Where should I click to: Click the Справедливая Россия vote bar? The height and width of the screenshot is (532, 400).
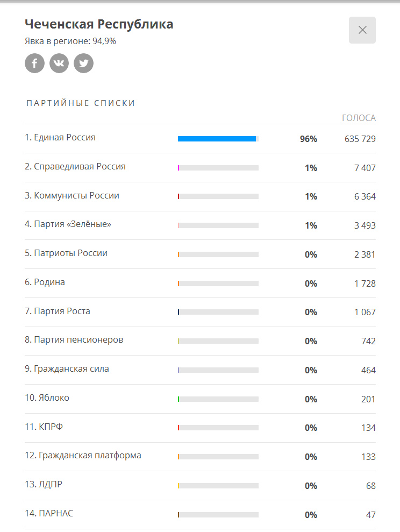(218, 168)
